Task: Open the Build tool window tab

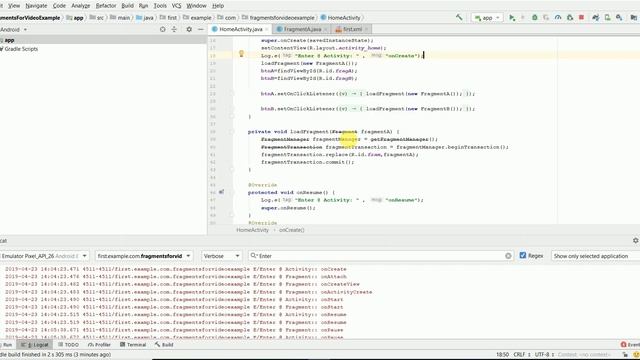Action: point(164,345)
